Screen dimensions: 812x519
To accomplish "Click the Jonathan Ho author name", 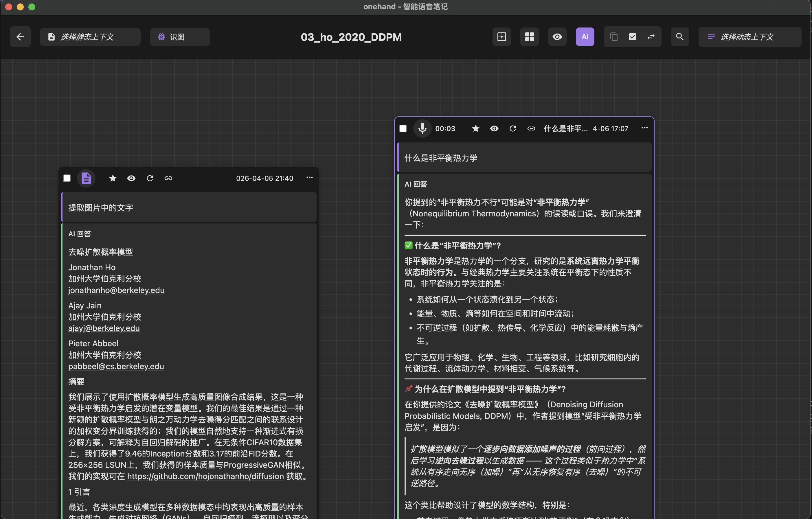I will (92, 267).
